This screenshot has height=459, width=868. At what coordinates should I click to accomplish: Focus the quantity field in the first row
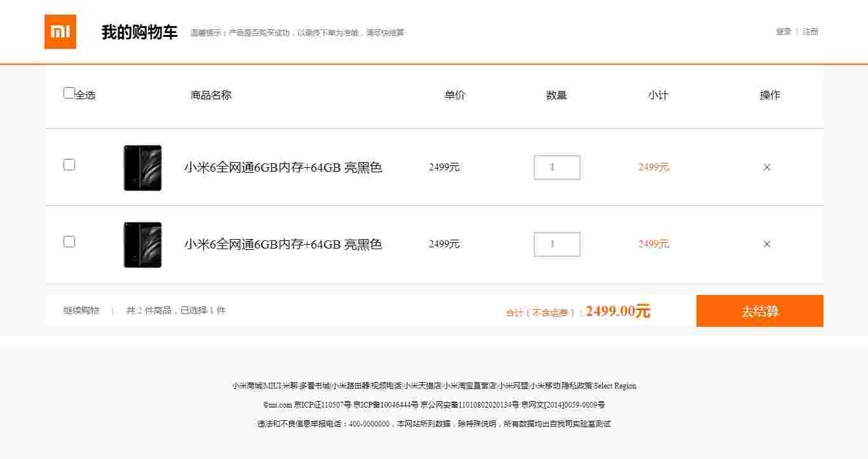click(557, 167)
